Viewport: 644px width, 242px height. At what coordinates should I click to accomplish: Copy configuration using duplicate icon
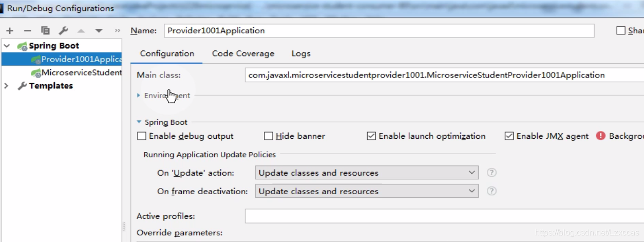[x=45, y=31]
